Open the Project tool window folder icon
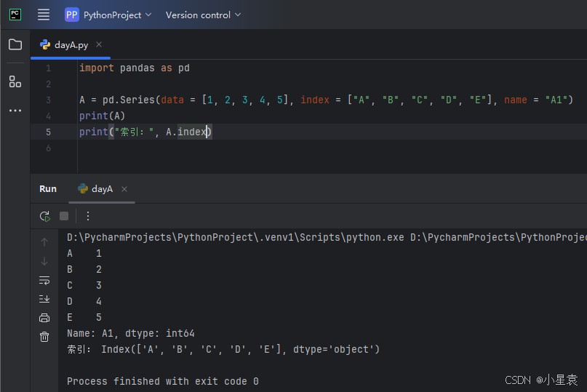Image resolution: width=587 pixels, height=392 pixels. [15, 44]
